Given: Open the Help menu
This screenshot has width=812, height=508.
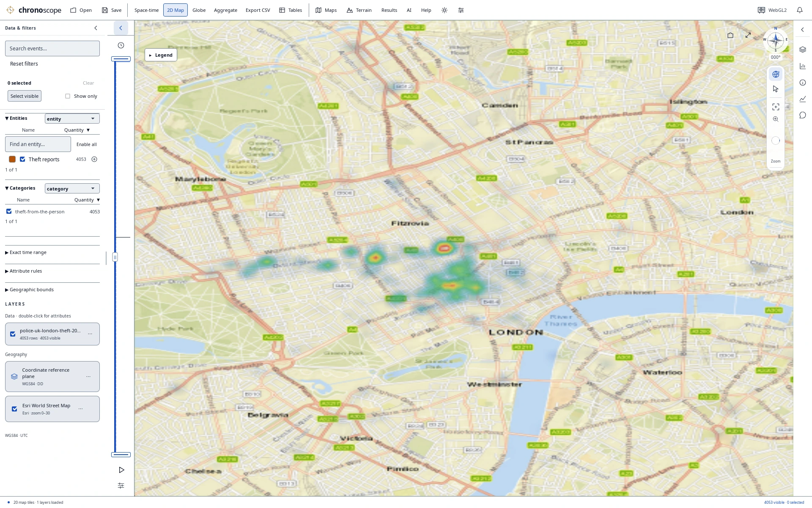Looking at the screenshot, I should [426, 10].
